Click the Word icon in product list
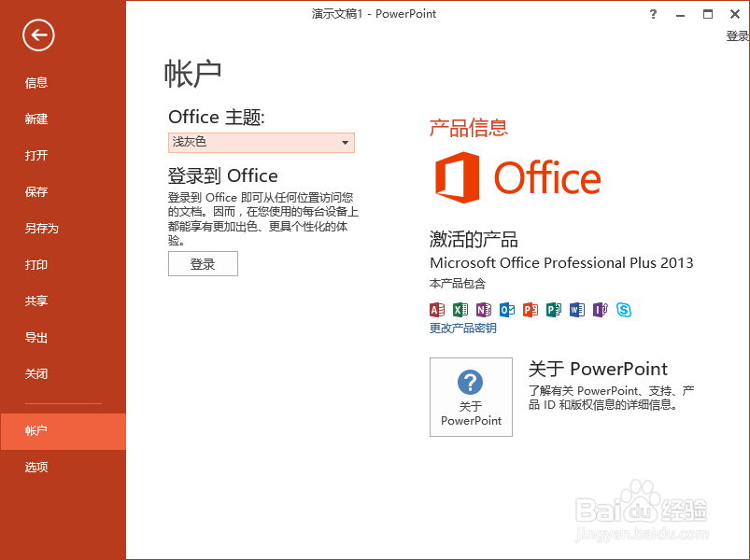Screen dimensions: 750x560 pyautogui.click(x=577, y=310)
